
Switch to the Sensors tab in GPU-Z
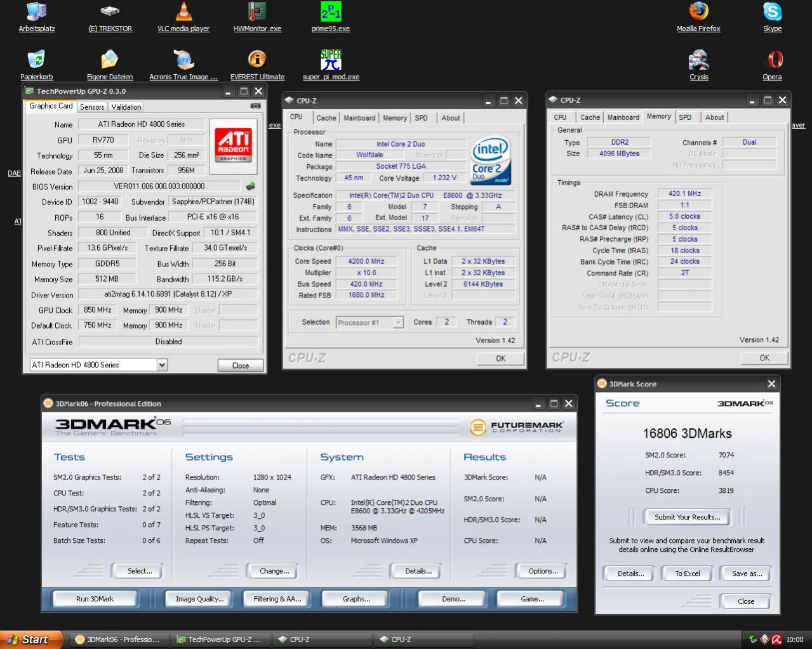pos(92,107)
